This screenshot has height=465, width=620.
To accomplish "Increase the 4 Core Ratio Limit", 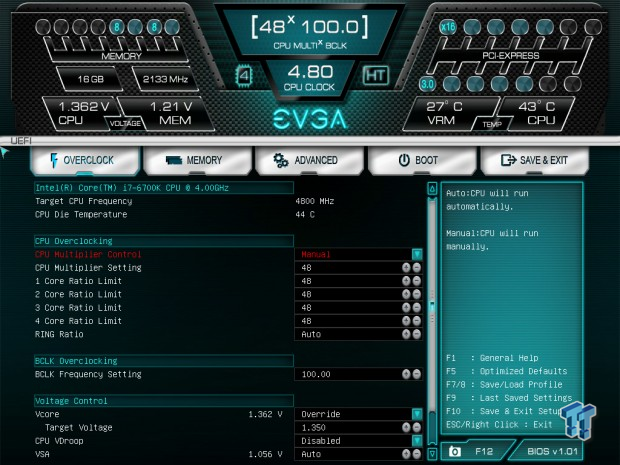I will (406, 321).
